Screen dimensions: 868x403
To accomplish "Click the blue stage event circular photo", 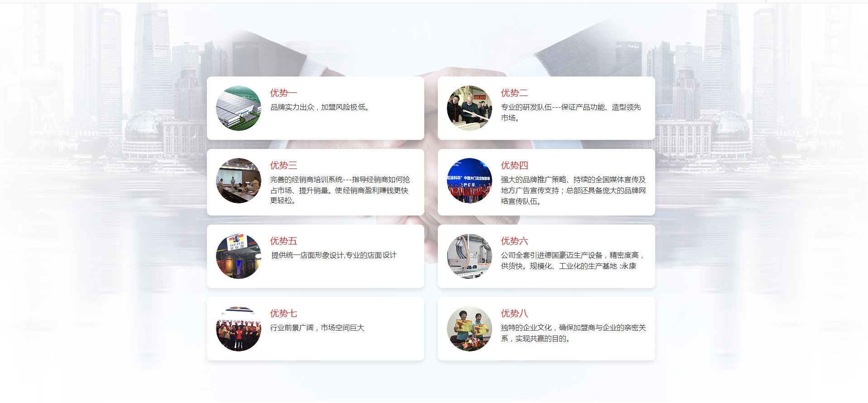I will [469, 181].
